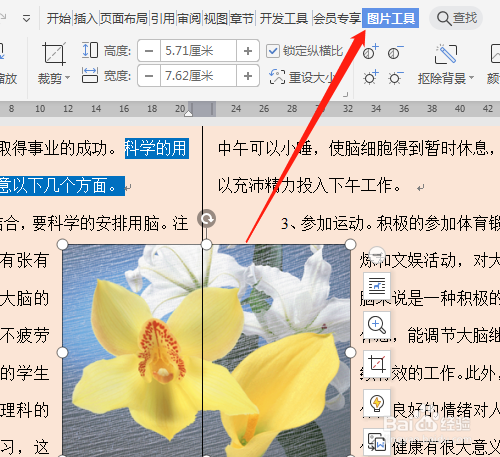Click the top-right image resize handle
Screen dimensions: 500x457
point(350,244)
